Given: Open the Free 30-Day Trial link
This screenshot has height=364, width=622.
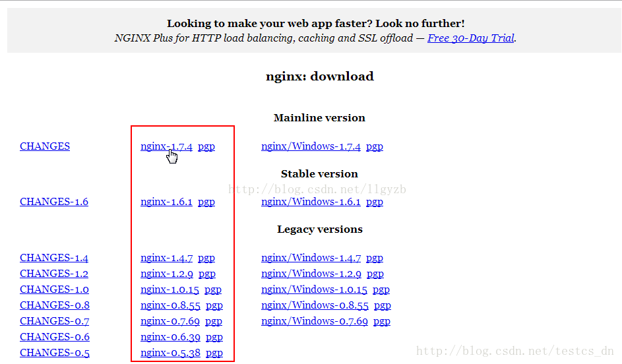Looking at the screenshot, I should coord(471,38).
